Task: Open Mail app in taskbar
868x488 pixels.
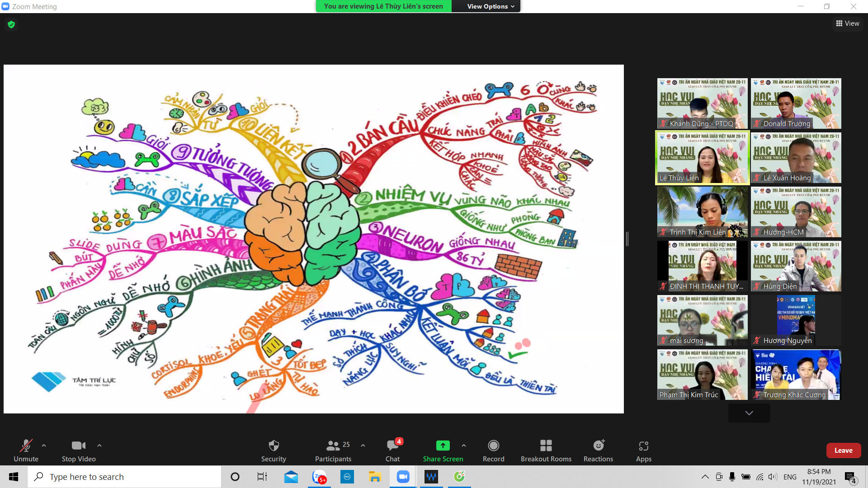Action: click(x=291, y=477)
